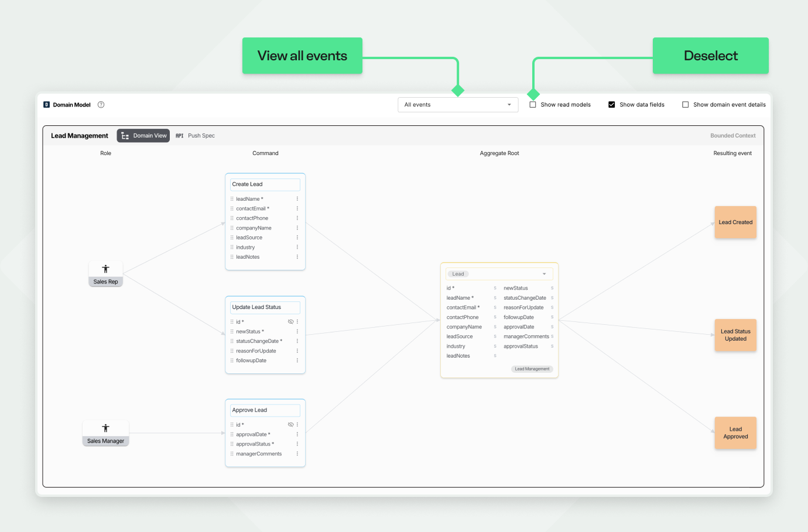Uncheck the Show data fields checkbox
This screenshot has width=808, height=532.
pos(611,105)
